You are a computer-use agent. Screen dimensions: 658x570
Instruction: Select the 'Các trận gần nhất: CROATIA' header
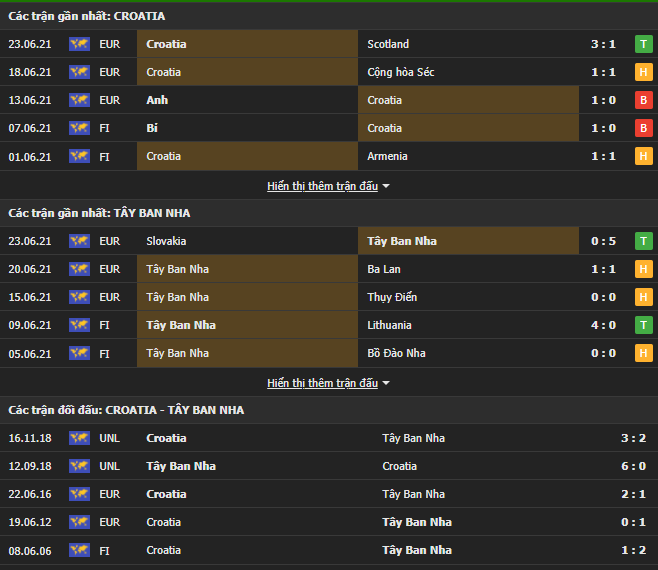click(x=87, y=16)
